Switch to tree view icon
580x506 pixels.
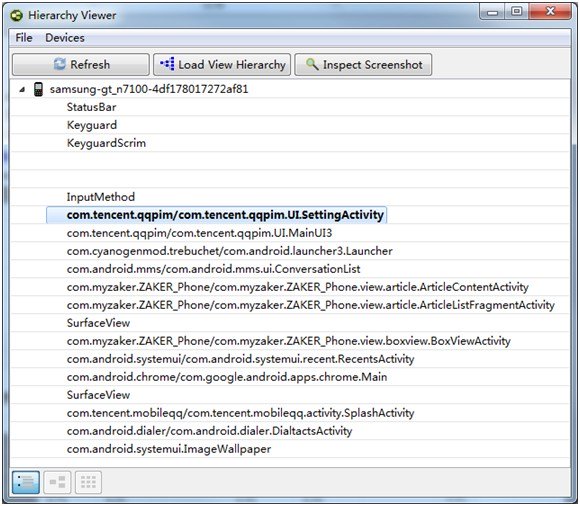click(57, 482)
